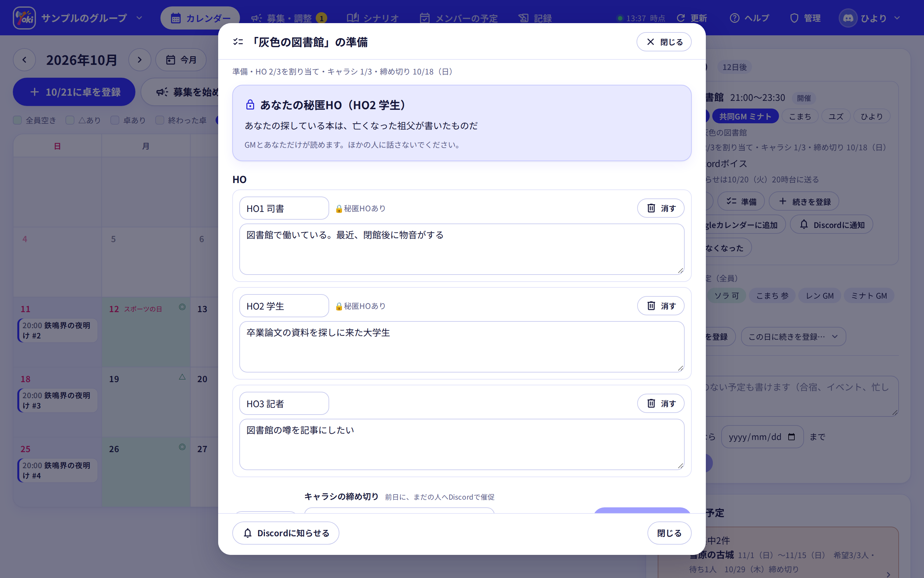
Task: Delete HO2 学生 with 消す button
Action: pos(661,306)
